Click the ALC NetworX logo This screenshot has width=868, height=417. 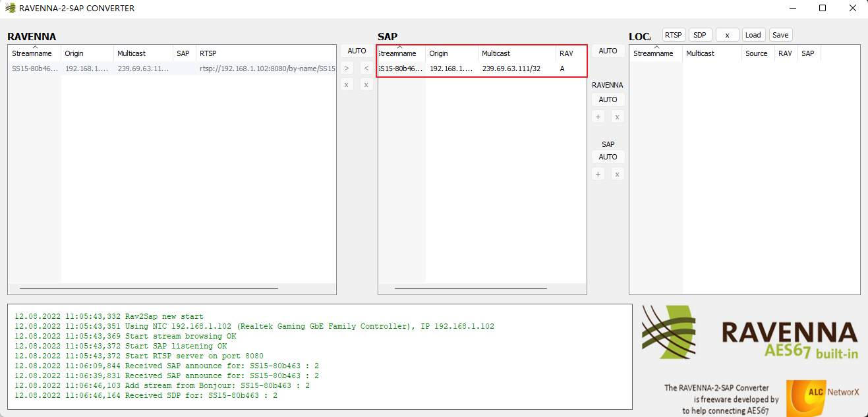click(x=823, y=398)
